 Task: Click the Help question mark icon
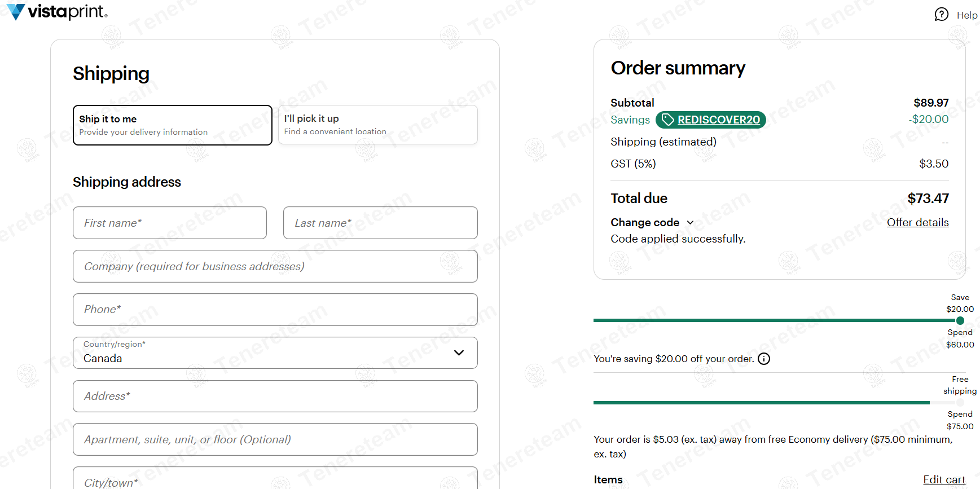pos(941,15)
